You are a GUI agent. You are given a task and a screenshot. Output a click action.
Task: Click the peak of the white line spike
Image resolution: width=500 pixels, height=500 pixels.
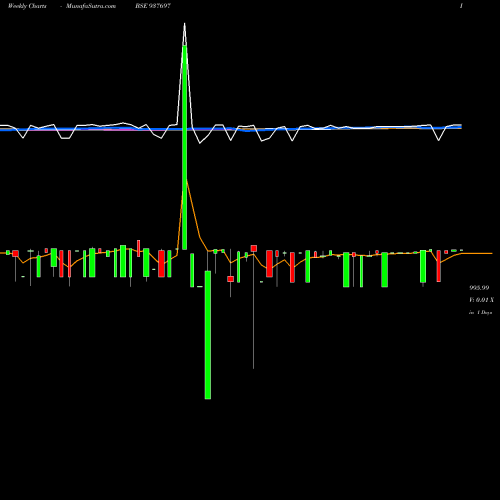click(184, 24)
